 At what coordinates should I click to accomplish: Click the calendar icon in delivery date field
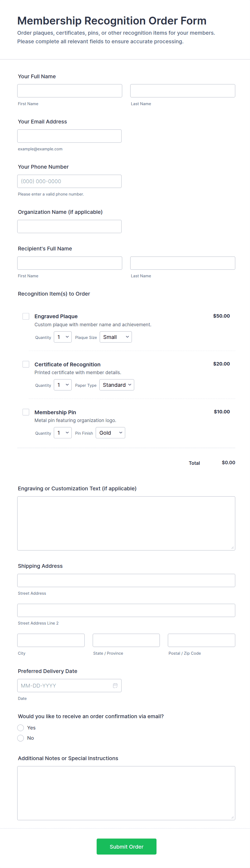point(115,685)
